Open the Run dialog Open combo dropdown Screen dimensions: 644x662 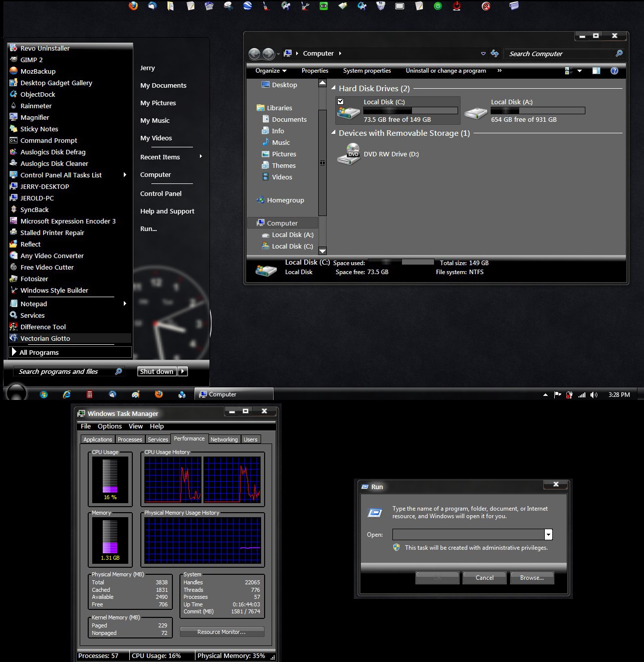548,535
